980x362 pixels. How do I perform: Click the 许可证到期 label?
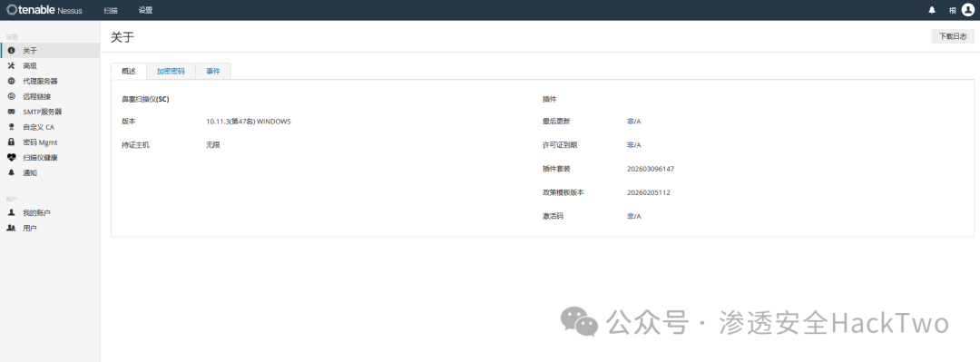(559, 145)
